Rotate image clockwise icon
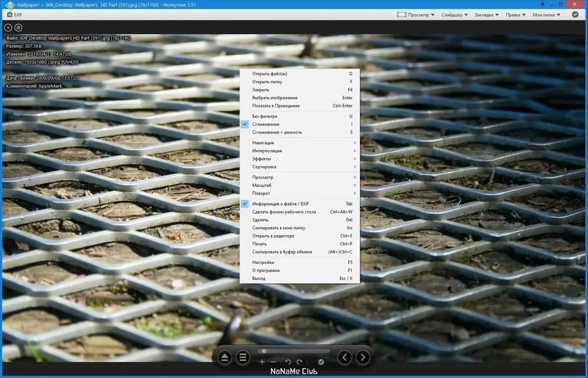This screenshot has height=378, width=588. click(299, 362)
